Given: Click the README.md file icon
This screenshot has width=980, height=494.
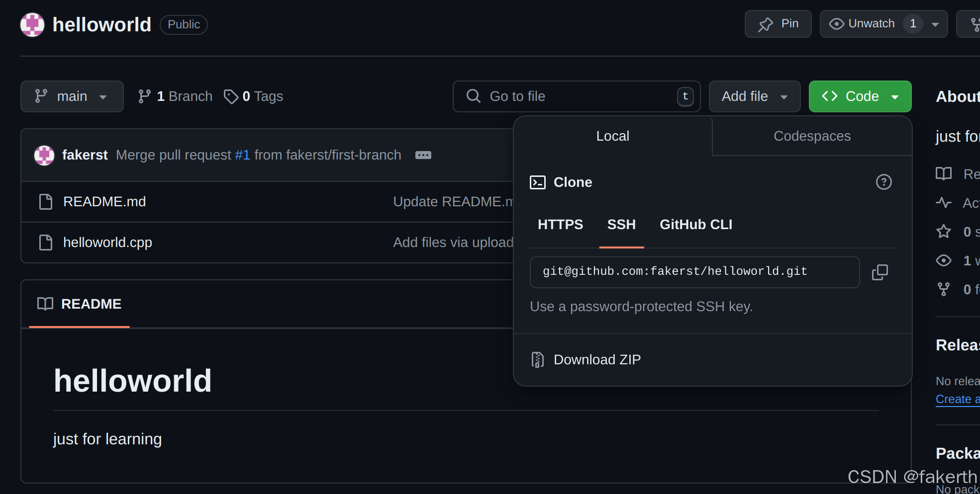Looking at the screenshot, I should pos(46,202).
